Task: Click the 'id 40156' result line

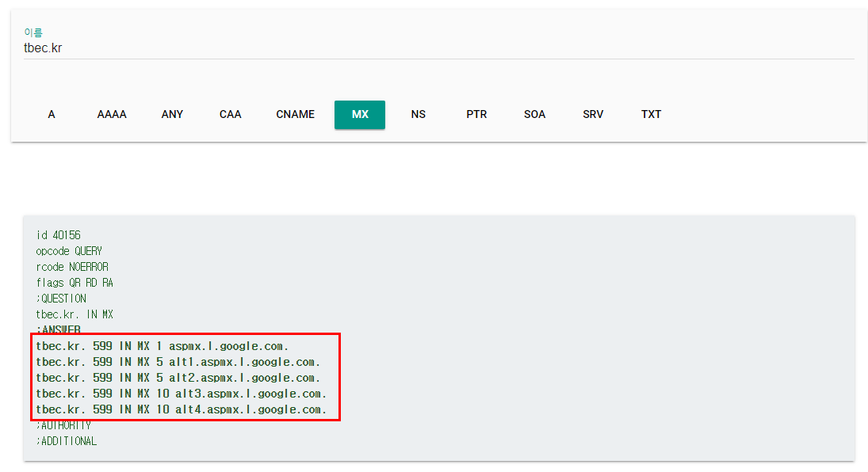Action: click(58, 235)
